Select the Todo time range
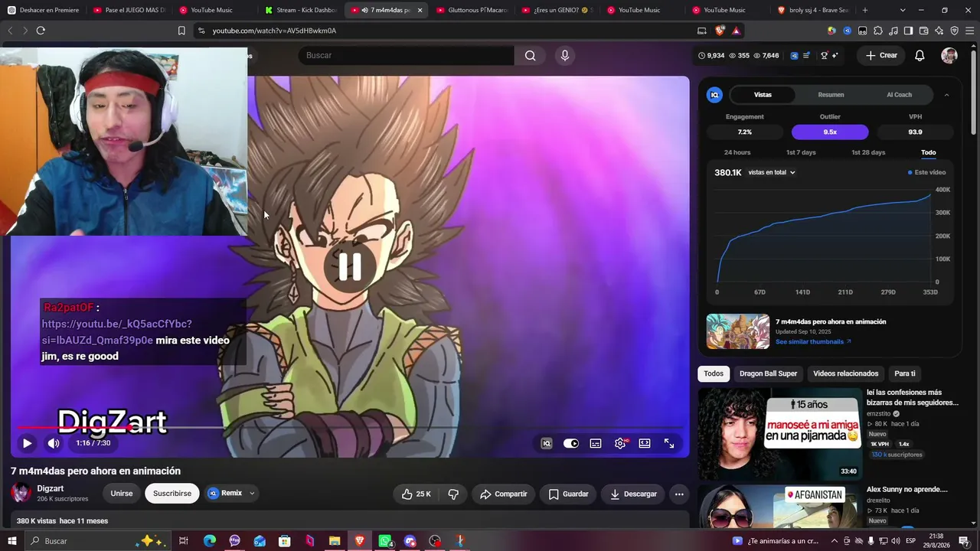 tap(929, 152)
